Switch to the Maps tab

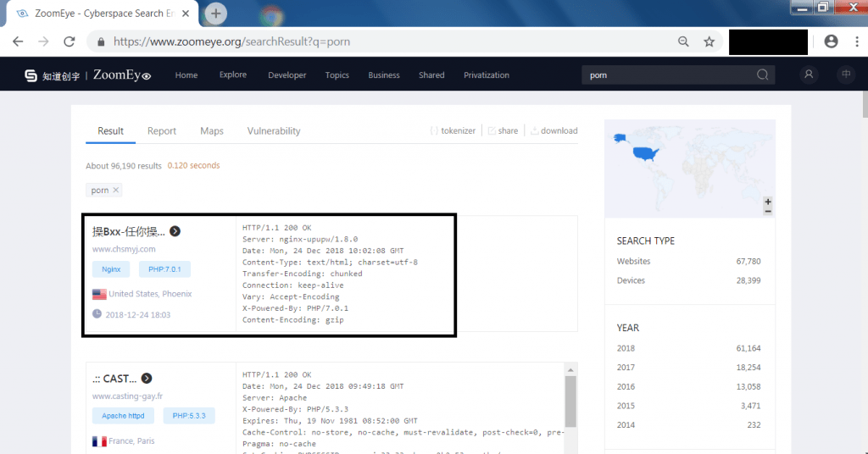(x=211, y=131)
